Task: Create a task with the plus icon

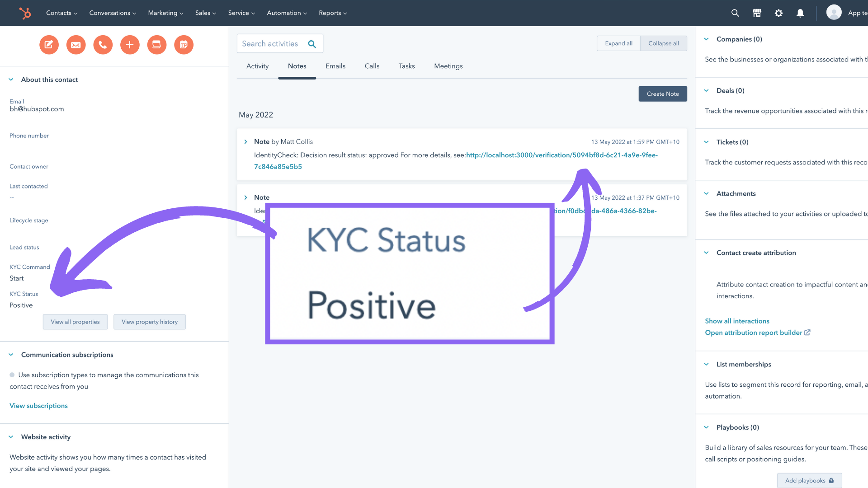Action: [130, 45]
